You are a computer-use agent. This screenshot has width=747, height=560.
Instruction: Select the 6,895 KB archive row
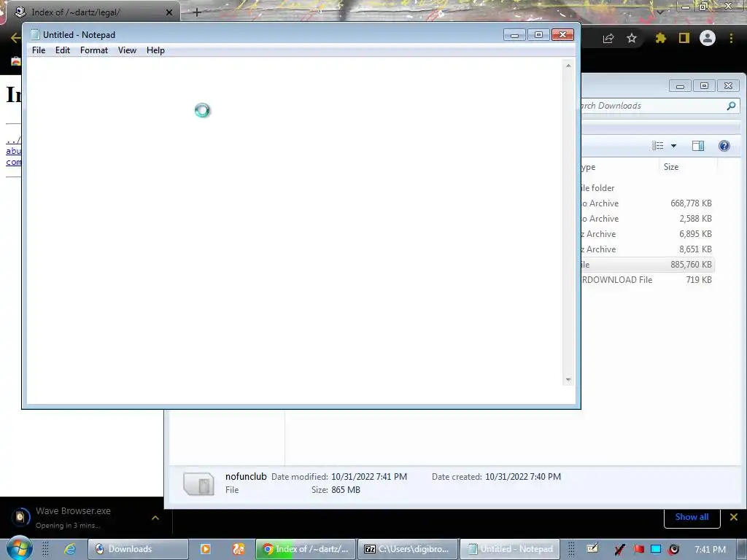pyautogui.click(x=648, y=234)
